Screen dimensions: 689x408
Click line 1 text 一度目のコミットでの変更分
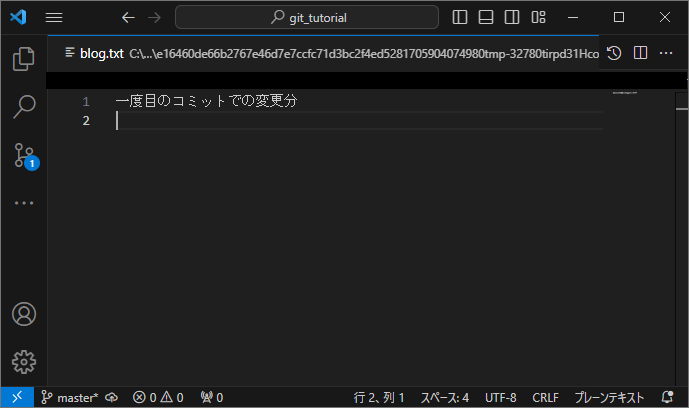pyautogui.click(x=207, y=101)
